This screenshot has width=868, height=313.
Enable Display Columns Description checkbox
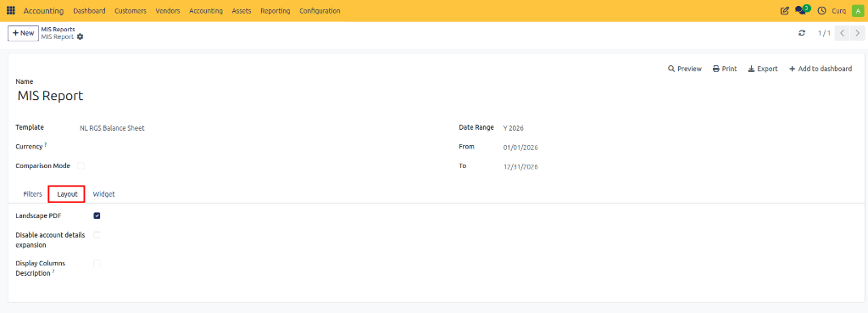click(97, 263)
